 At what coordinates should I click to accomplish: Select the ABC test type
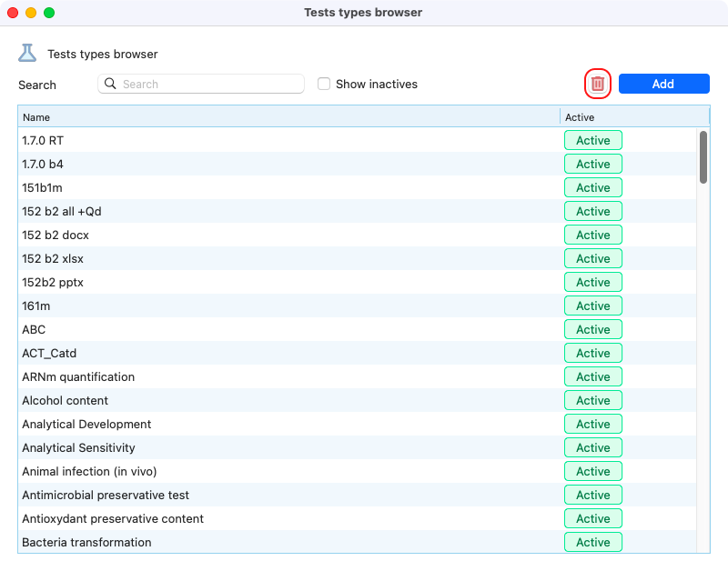(357, 330)
